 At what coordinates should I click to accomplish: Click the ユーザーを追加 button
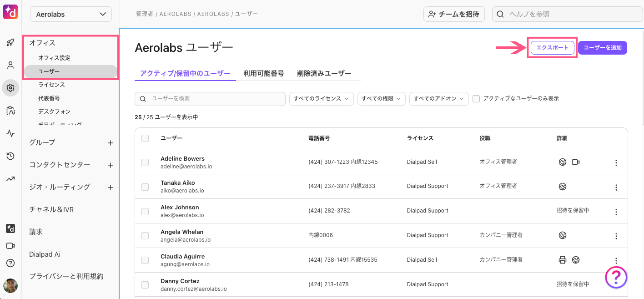(603, 48)
